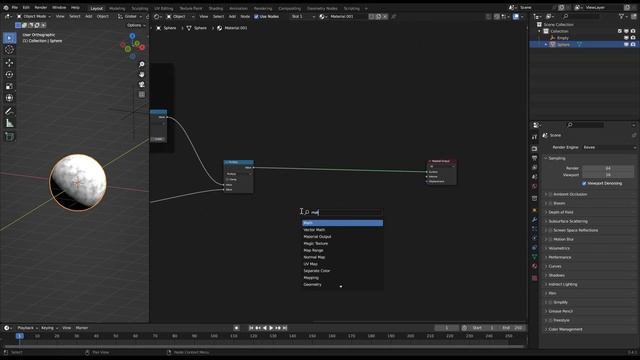The image size is (640, 360).
Task: Enable Simplify checkbox
Action: pyautogui.click(x=550, y=302)
